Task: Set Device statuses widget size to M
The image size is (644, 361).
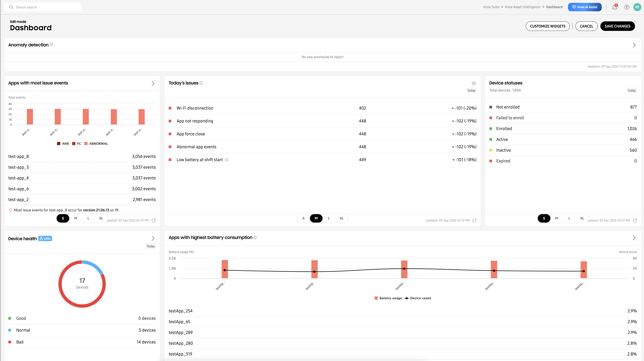Action: [557, 218]
